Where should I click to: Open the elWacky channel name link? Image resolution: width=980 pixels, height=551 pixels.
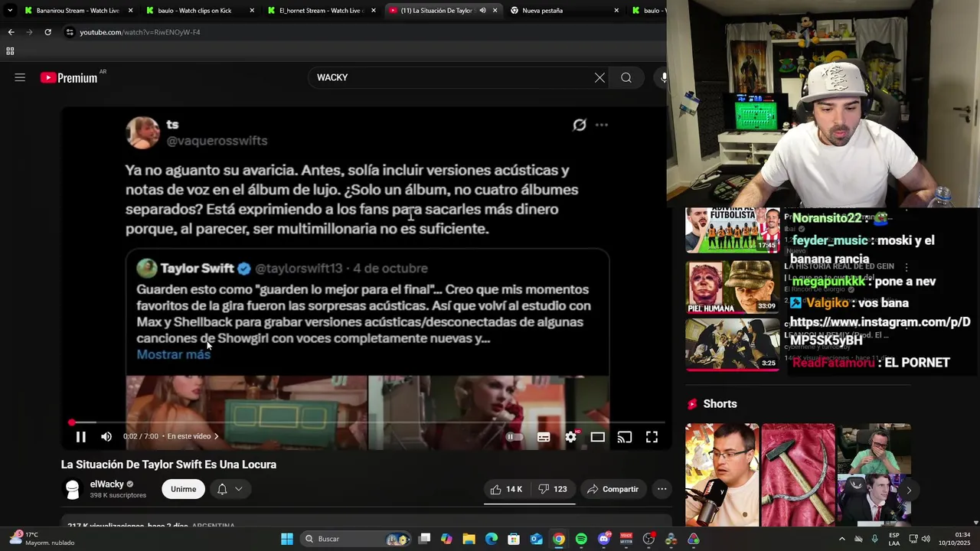[x=106, y=484]
